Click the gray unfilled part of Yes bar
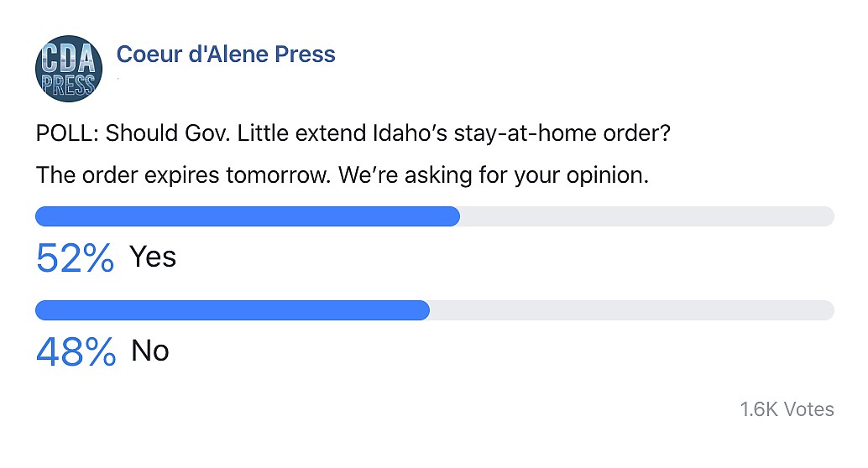This screenshot has width=868, height=468. [646, 216]
